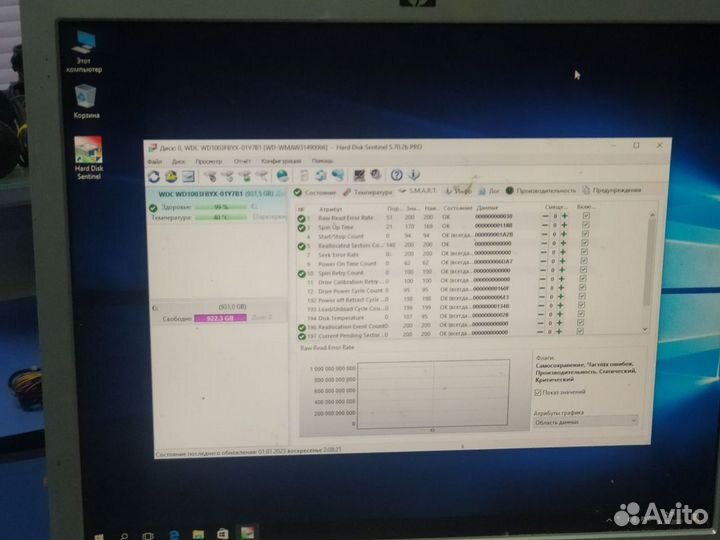Click the Task View taskbar icon
The width and height of the screenshot is (720, 540).
click(148, 535)
